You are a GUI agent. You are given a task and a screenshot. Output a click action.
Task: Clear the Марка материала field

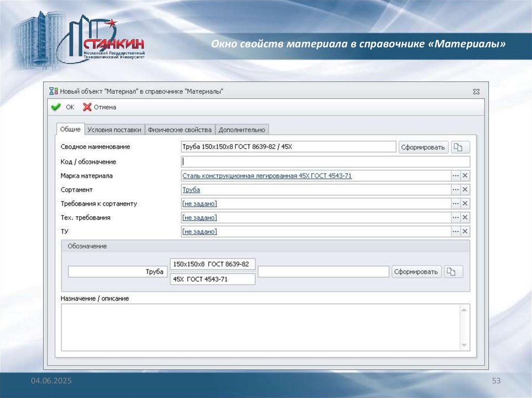click(x=465, y=175)
